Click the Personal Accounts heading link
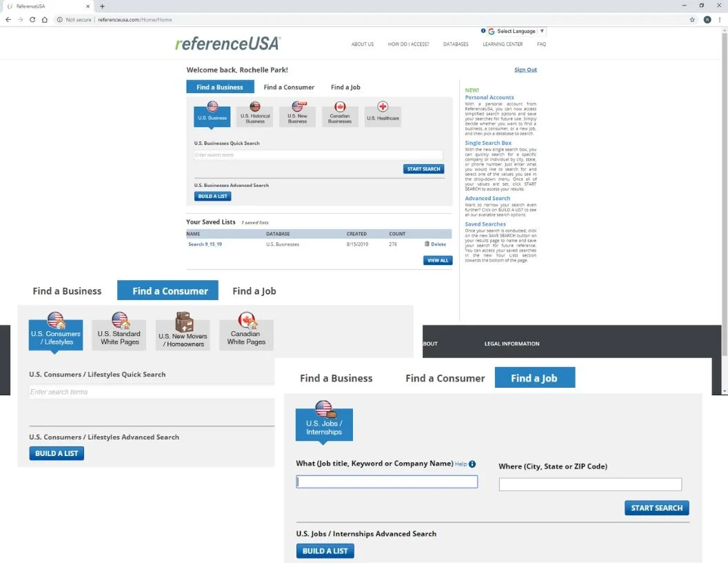 tap(489, 97)
